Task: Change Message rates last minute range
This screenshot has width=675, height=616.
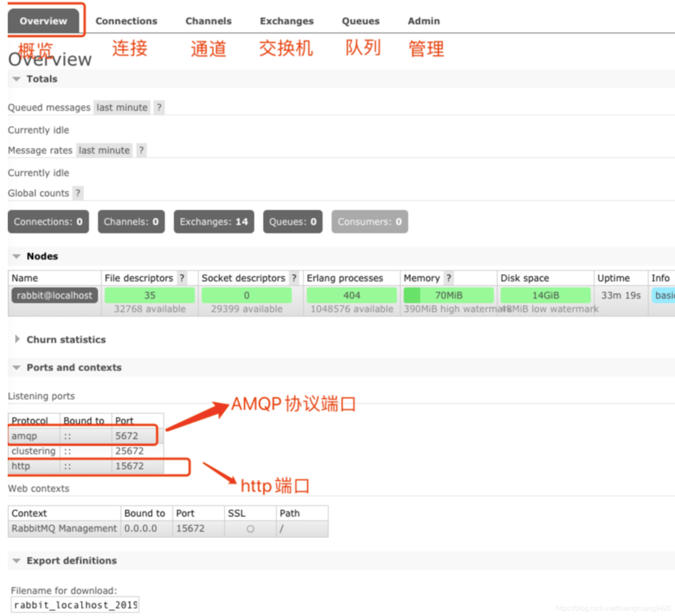Action: pyautogui.click(x=104, y=150)
